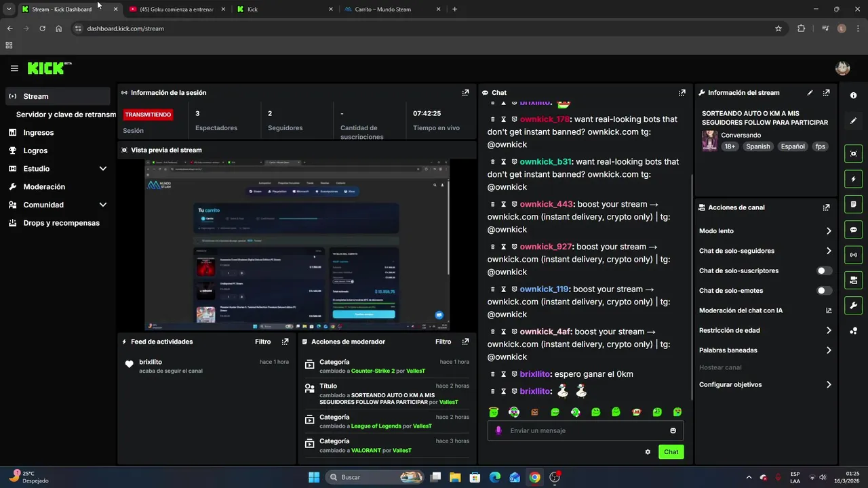The height and width of the screenshot is (488, 868).
Task: Click the ownkick_119 username in chat
Action: pyautogui.click(x=544, y=289)
